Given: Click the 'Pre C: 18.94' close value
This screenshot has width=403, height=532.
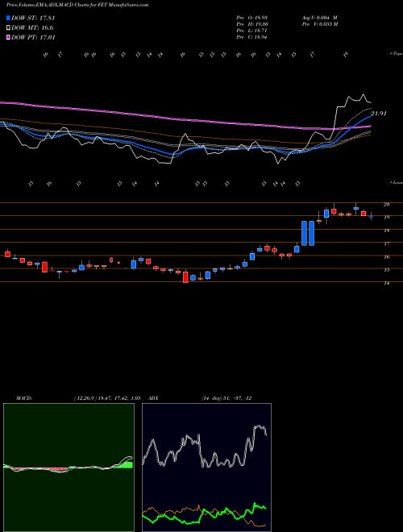Looking at the screenshot, I should pos(253,36).
